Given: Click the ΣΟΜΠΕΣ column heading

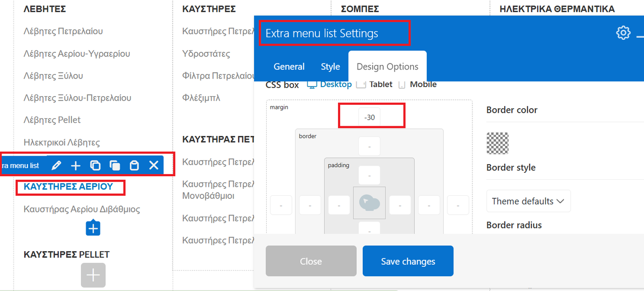Looking at the screenshot, I should (x=360, y=9).
